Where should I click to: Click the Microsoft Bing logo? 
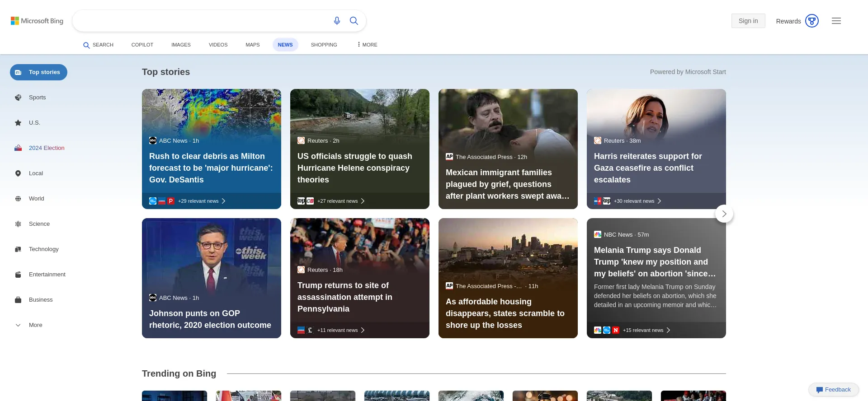coord(37,21)
